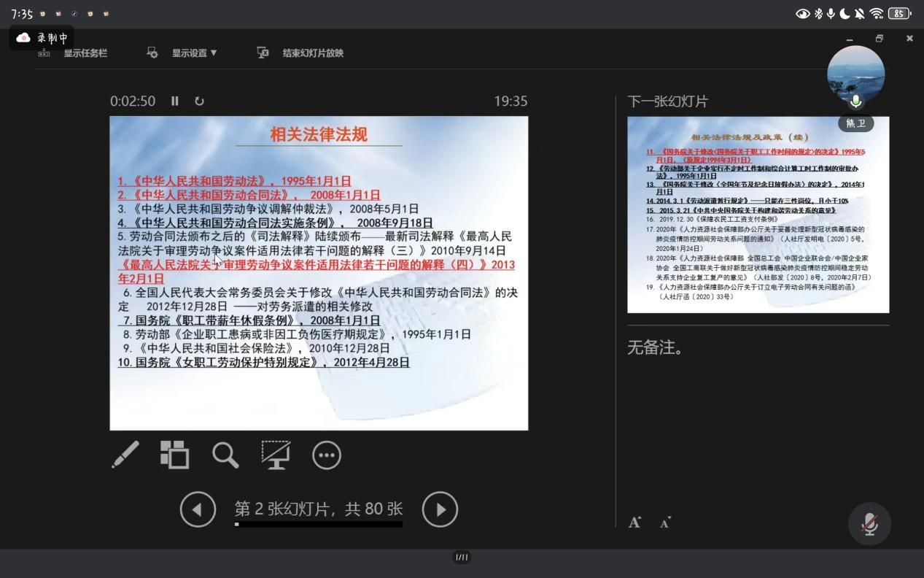
Task: Click the slide progress bar
Action: point(319,524)
